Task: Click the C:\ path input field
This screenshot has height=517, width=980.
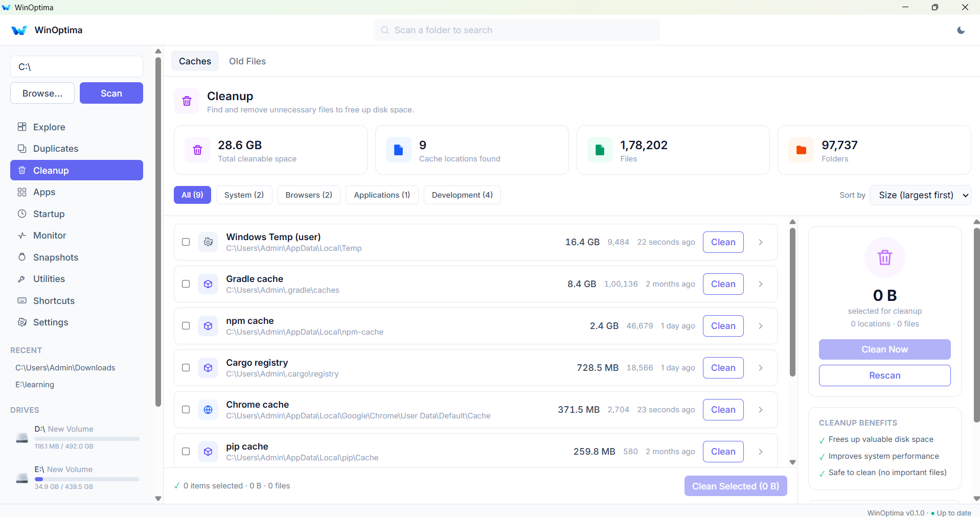Action: pos(77,66)
